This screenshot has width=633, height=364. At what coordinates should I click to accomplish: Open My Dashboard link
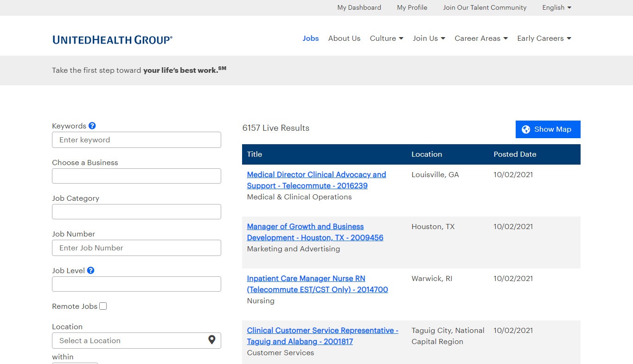[x=359, y=7]
